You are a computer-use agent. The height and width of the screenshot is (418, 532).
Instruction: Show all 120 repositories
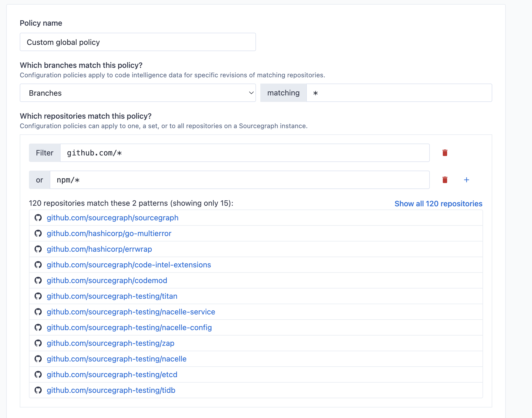click(x=438, y=204)
